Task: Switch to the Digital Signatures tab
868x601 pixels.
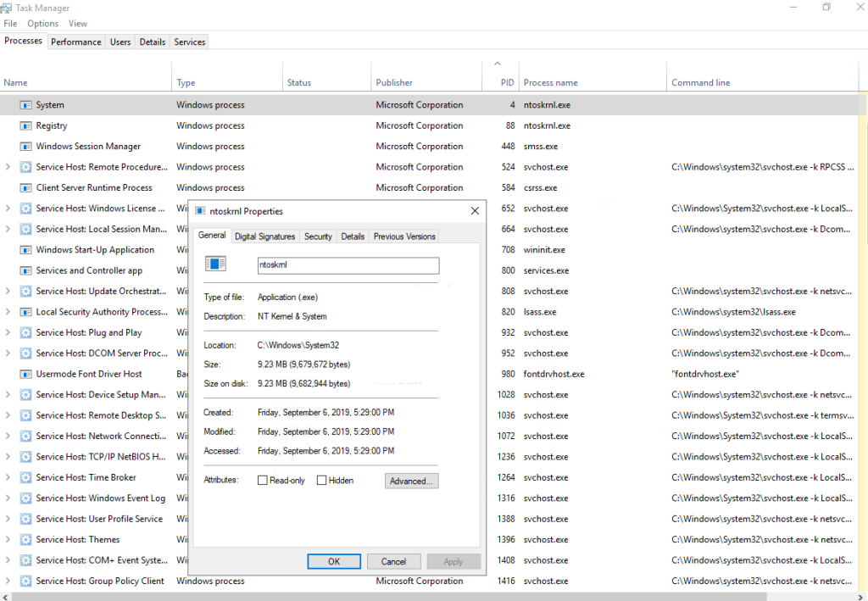Action: [x=264, y=237]
